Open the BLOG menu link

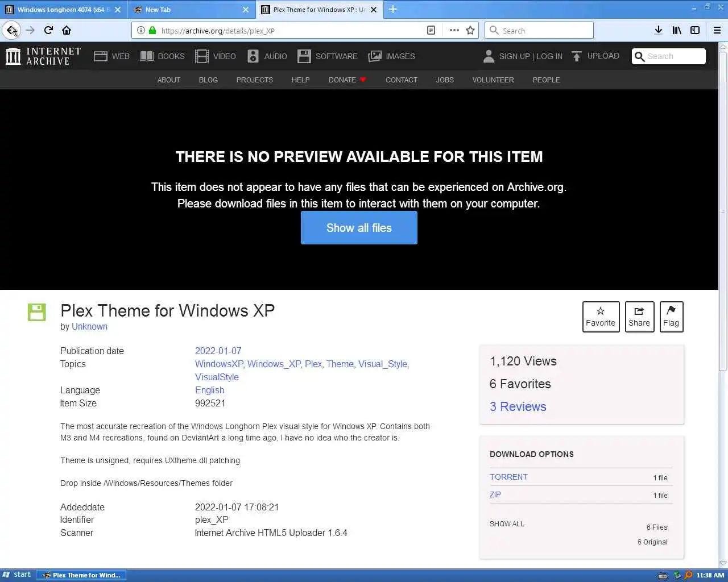[208, 80]
